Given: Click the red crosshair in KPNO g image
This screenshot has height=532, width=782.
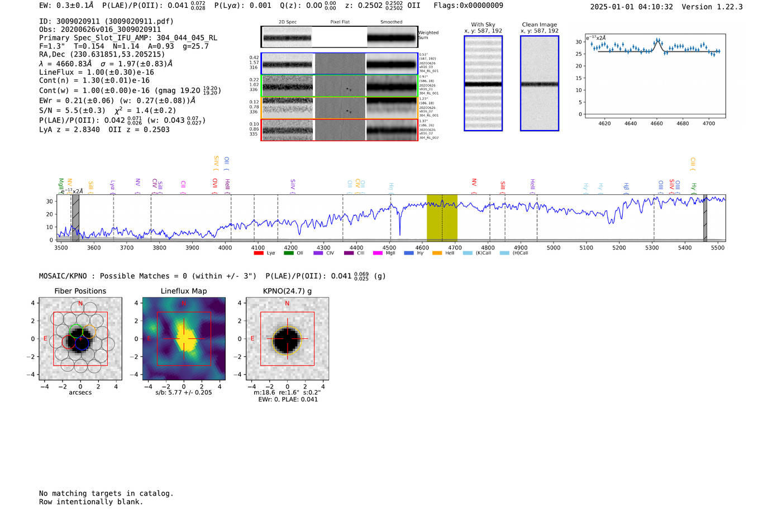Looking at the screenshot, I should point(287,339).
